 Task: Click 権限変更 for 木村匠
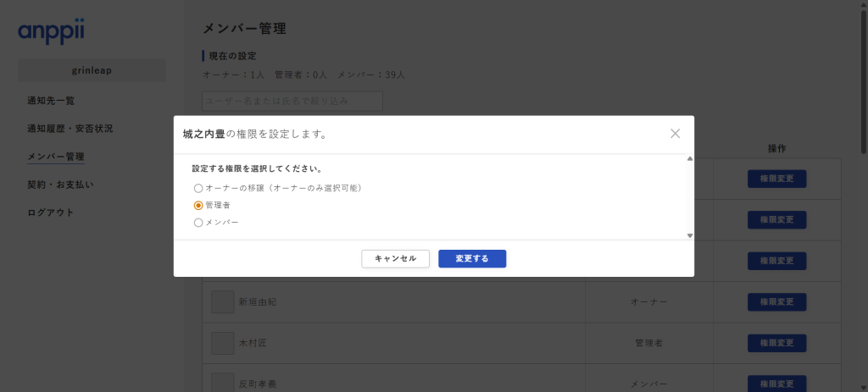(x=776, y=343)
